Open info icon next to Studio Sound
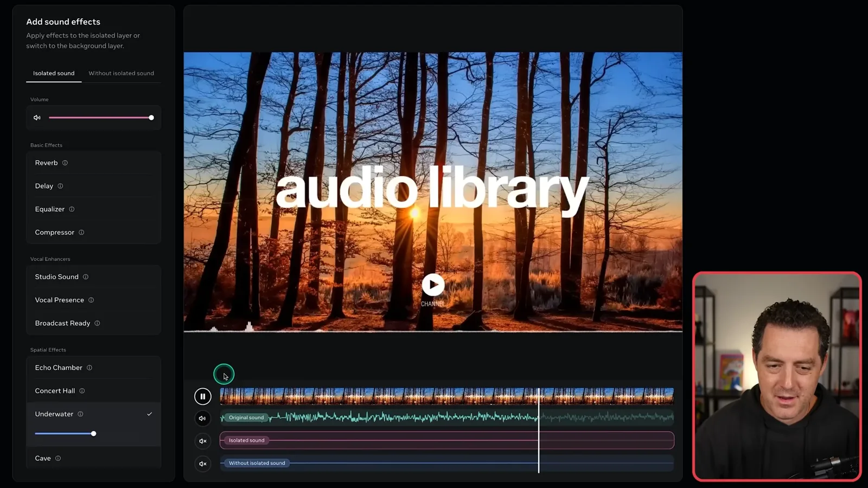Viewport: 868px width, 488px height. (86, 277)
